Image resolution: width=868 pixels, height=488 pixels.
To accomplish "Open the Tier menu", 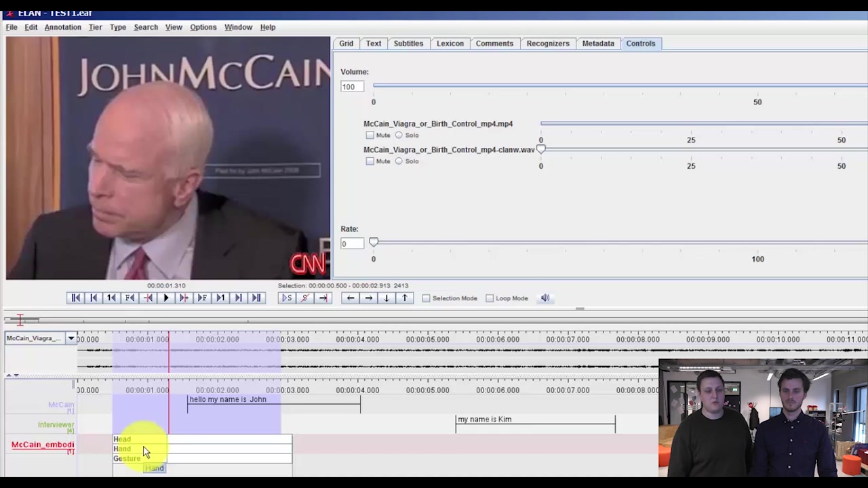I will tap(95, 27).
